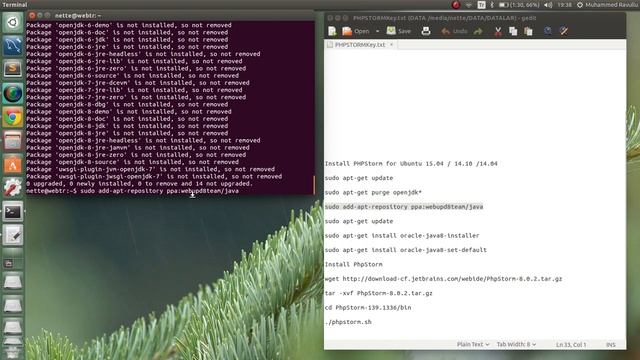This screenshot has width=640, height=360.
Task: Save the PHPSTORMKey.txt document
Action: [x=399, y=31]
